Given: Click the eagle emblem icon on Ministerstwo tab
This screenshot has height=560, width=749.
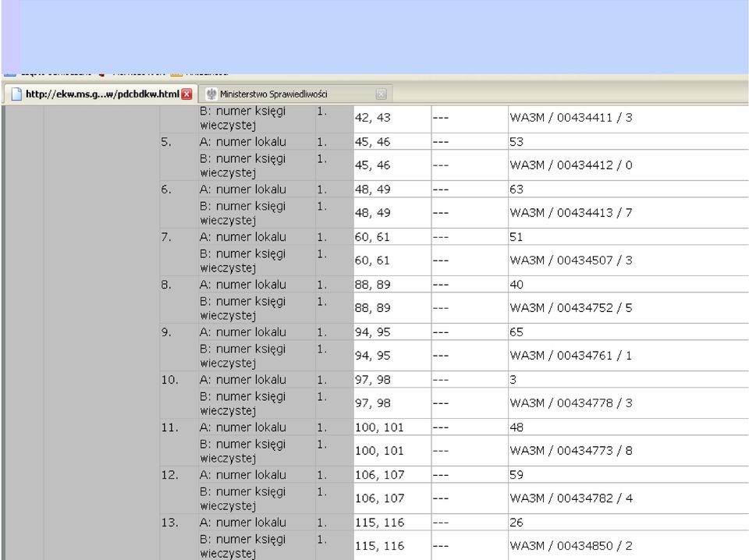Looking at the screenshot, I should tap(211, 94).
